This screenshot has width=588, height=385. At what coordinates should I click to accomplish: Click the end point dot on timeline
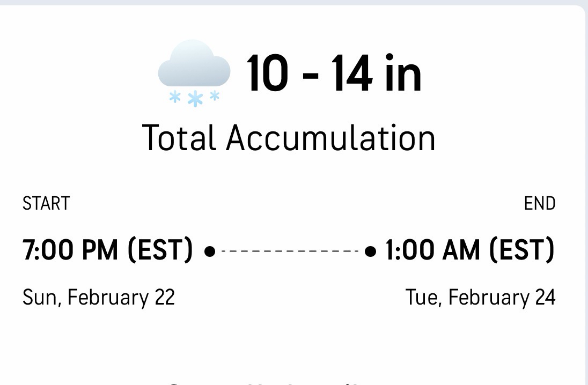click(370, 250)
